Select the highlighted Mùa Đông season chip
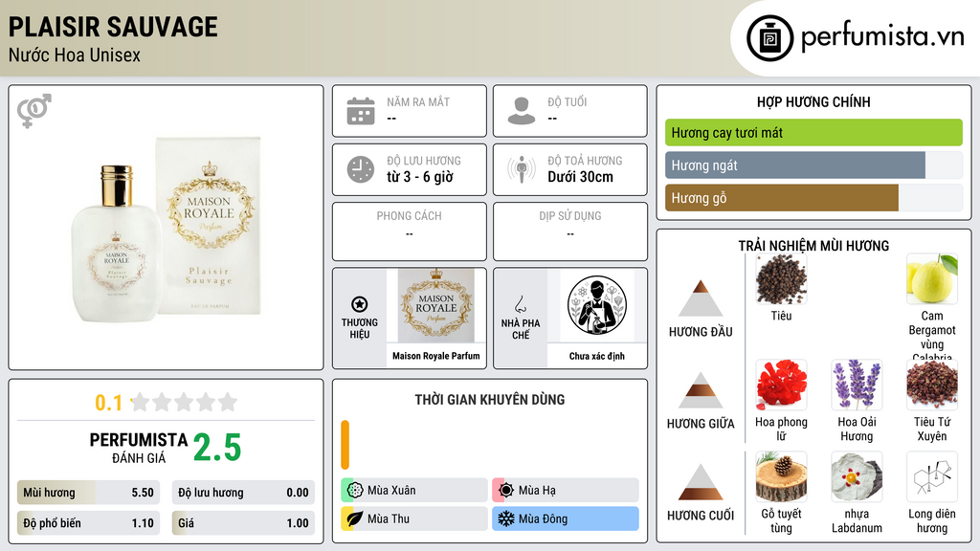The width and height of the screenshot is (980, 551). (x=566, y=518)
